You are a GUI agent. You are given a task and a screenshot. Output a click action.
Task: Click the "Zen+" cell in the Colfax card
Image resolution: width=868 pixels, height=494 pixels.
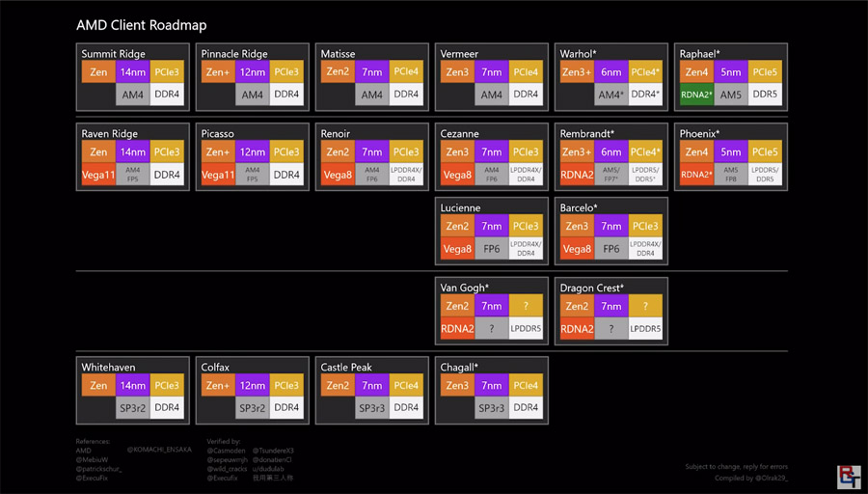tap(218, 385)
